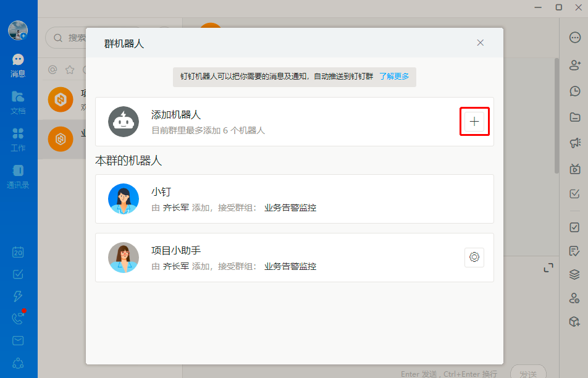Open the cube plus icon in right panel
The image size is (588, 378).
(574, 322)
